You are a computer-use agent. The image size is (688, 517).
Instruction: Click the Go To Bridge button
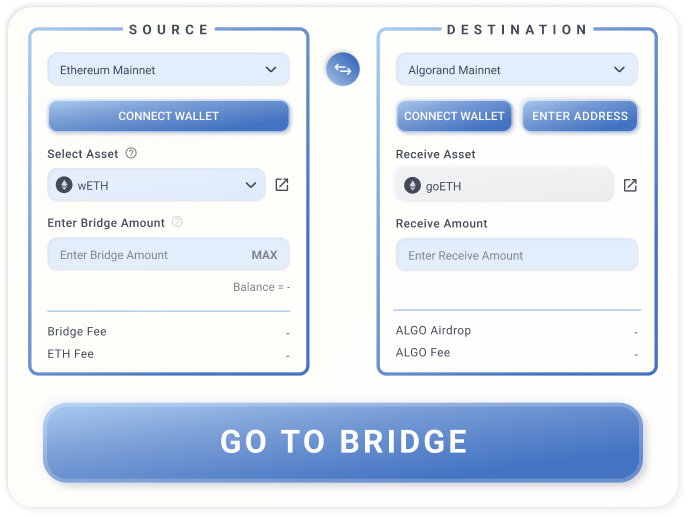click(x=343, y=442)
